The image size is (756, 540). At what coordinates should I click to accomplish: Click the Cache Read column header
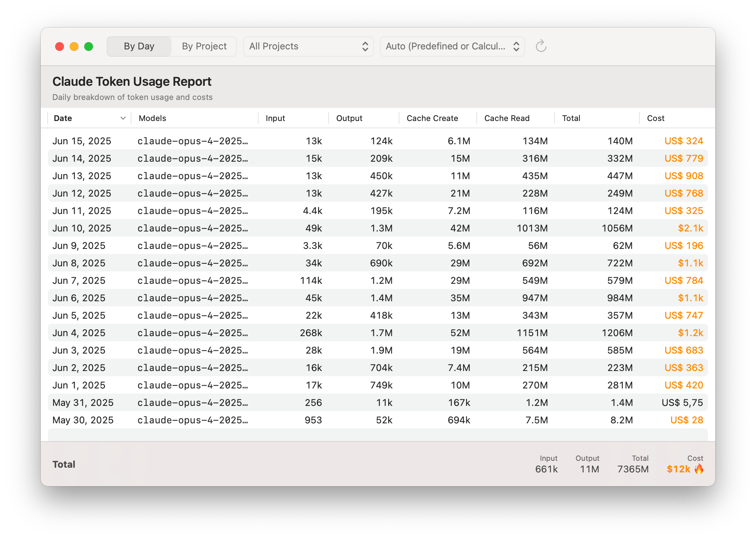507,118
